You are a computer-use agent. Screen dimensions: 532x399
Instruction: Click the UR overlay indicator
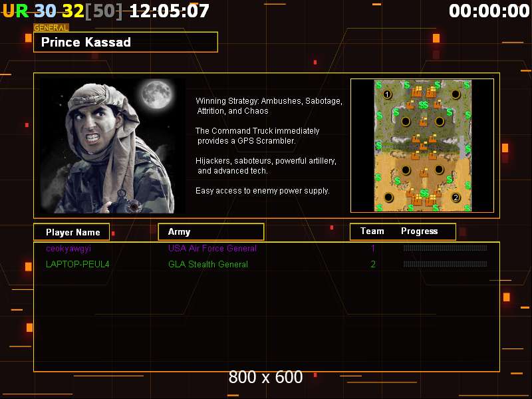(15, 11)
